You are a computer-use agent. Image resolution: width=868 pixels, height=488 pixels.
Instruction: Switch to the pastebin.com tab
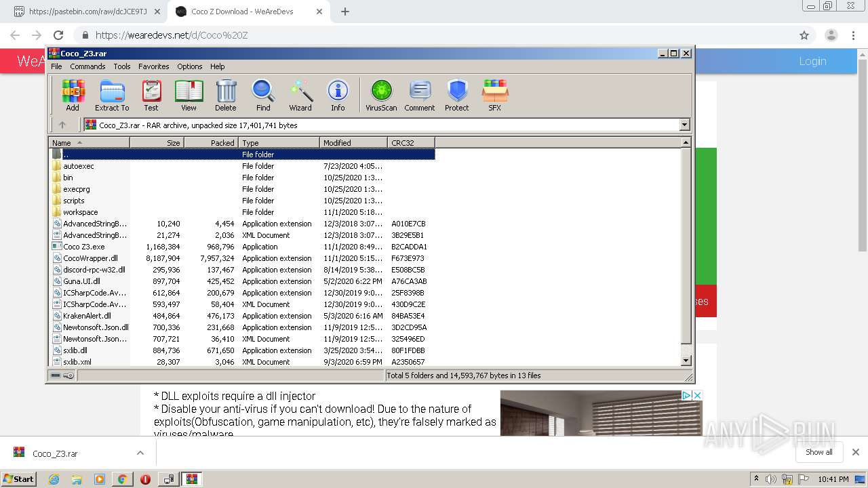click(87, 12)
